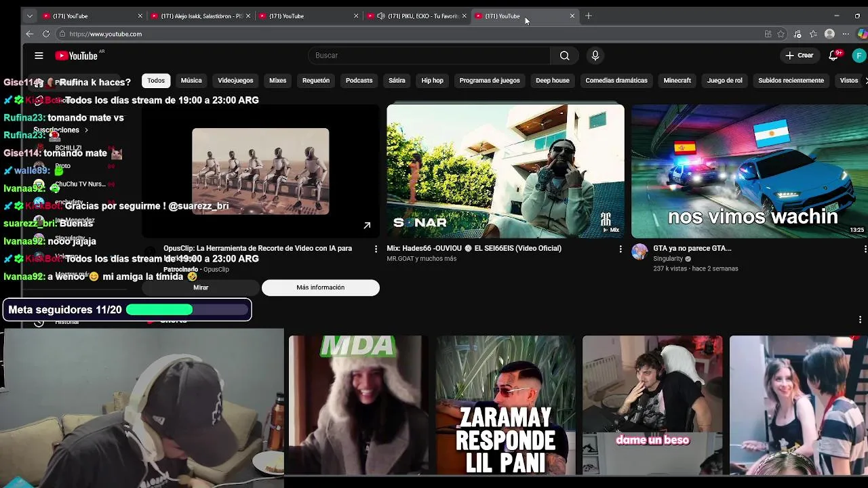The width and height of the screenshot is (868, 488).
Task: Select the Todos filter chip
Action: 156,81
